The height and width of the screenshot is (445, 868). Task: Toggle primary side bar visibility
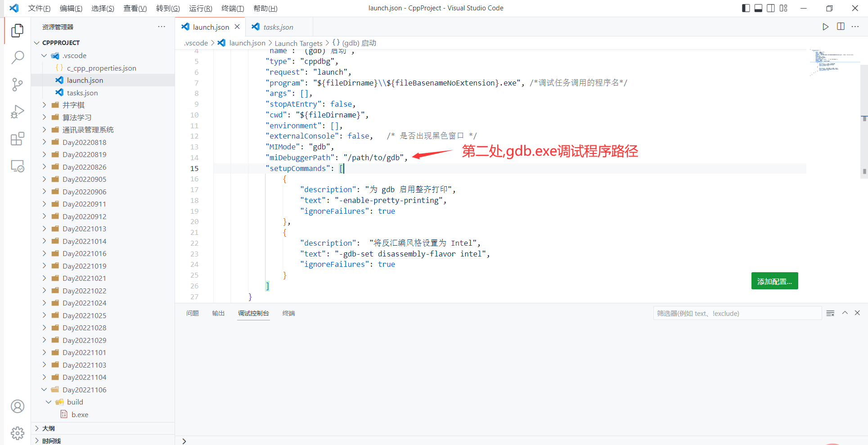coord(746,8)
